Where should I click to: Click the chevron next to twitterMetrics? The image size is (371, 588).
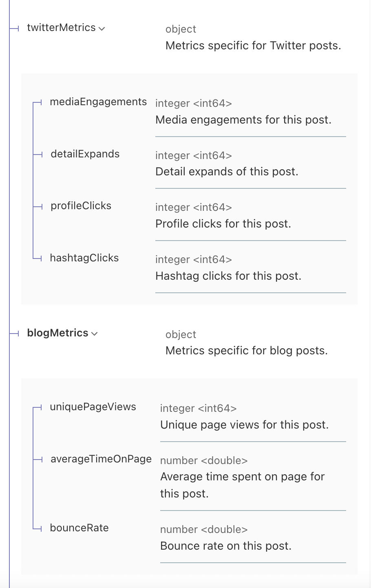coord(102,28)
